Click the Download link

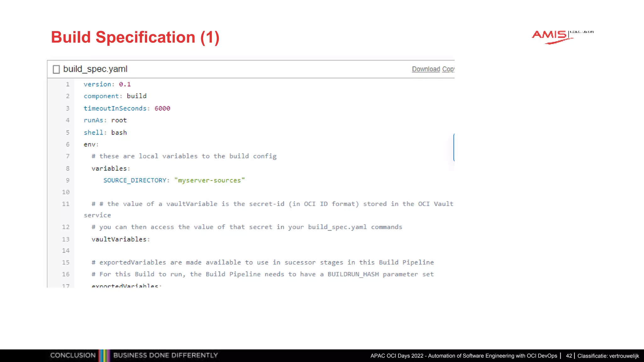click(426, 69)
